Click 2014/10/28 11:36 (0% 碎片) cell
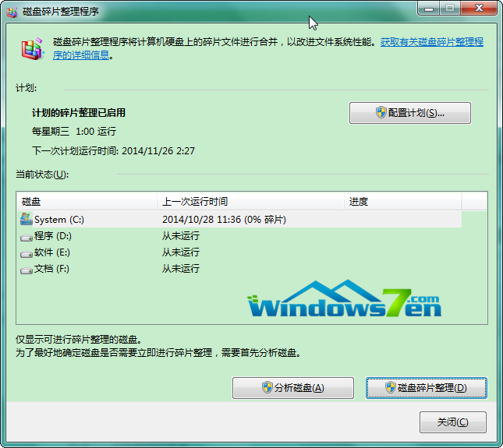503x448 pixels. click(x=224, y=220)
